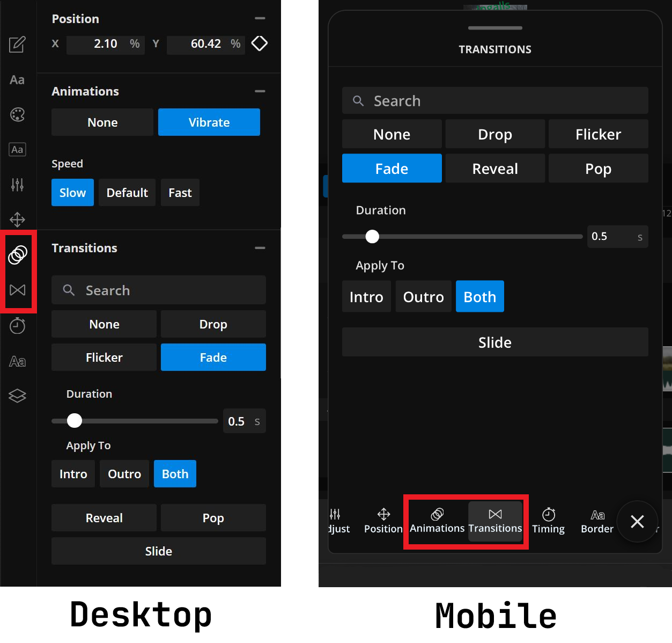
Task: Open the Timing stopwatch icon in left sidebar
Action: 17,326
